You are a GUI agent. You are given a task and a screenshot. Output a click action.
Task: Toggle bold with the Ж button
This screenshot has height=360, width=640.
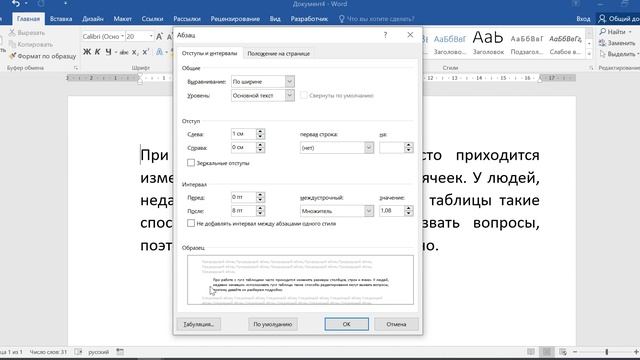pos(87,52)
